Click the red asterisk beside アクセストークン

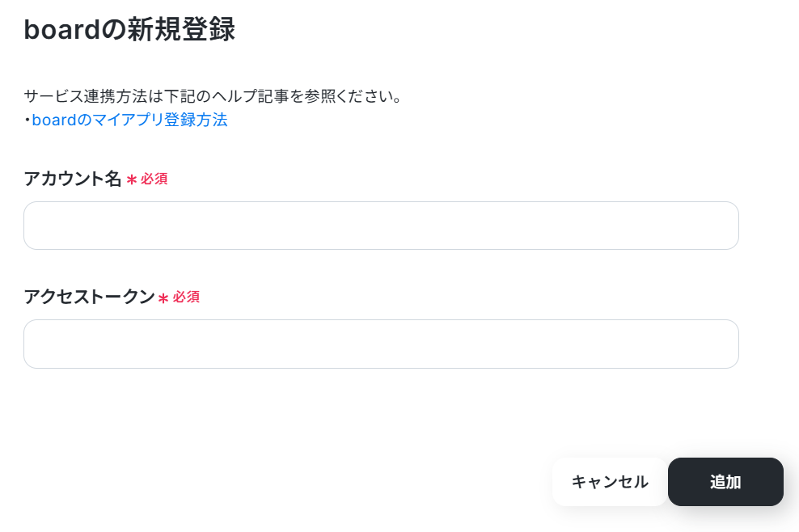[x=163, y=298]
